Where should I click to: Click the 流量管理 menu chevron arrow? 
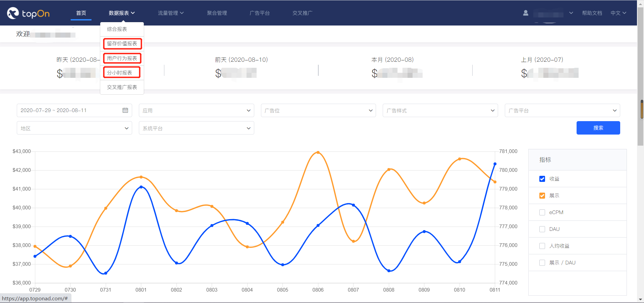tap(182, 13)
